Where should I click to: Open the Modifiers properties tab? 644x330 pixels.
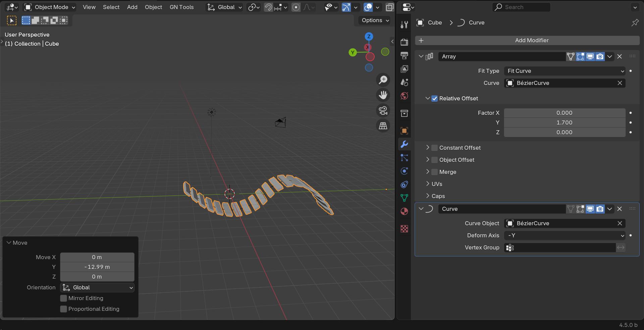point(404,144)
